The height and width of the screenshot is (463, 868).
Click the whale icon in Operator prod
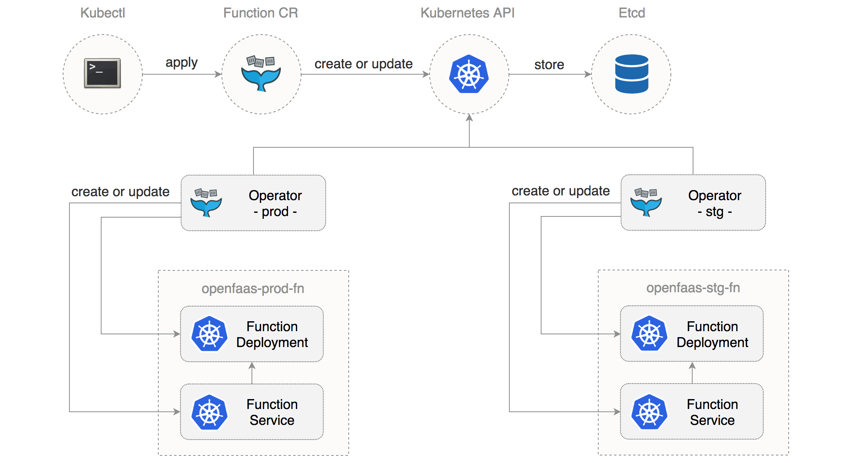(206, 203)
